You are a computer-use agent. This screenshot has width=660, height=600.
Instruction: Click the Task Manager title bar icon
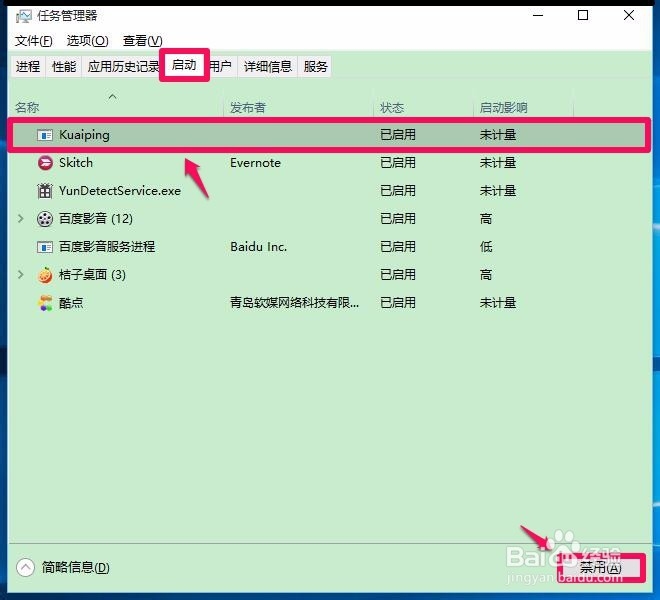24,16
